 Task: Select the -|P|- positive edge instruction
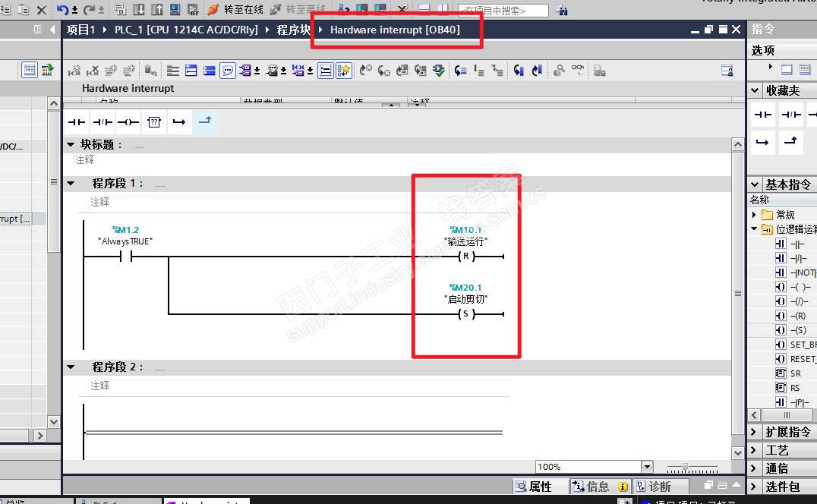[x=792, y=402]
